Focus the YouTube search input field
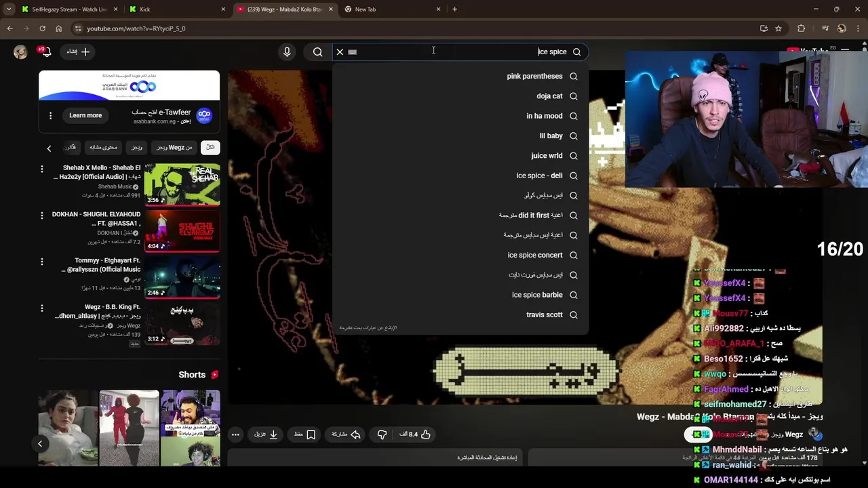 click(x=460, y=52)
